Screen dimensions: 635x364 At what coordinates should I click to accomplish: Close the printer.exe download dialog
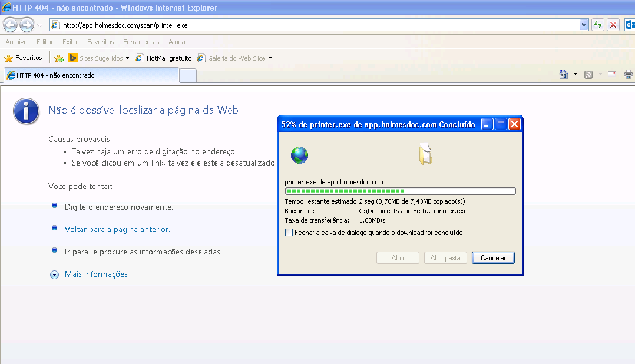coord(514,124)
